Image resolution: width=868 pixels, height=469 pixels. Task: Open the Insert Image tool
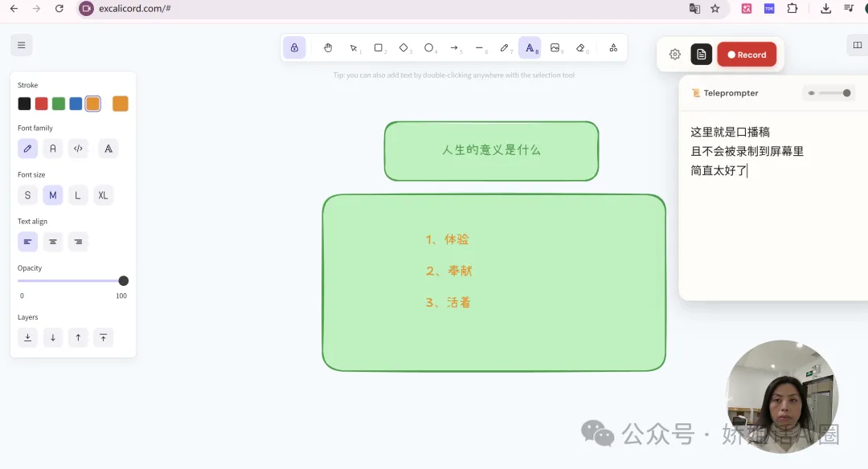point(555,47)
